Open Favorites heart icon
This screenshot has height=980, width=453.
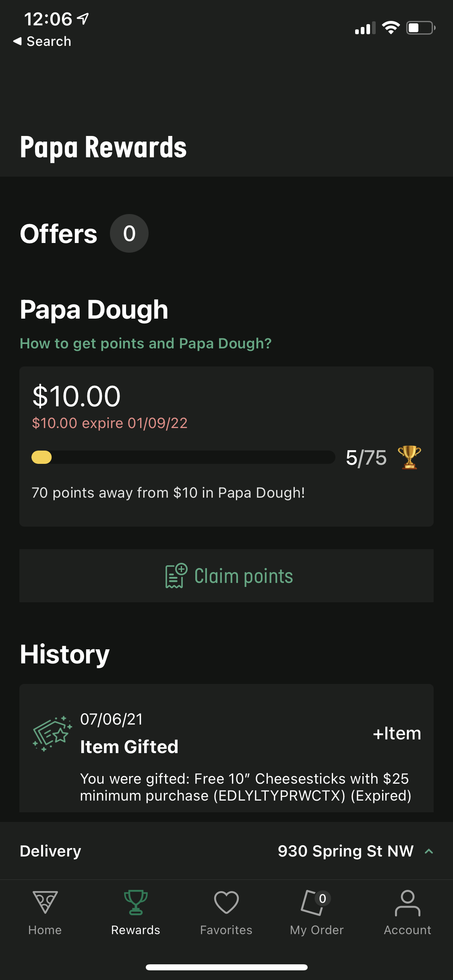point(226,902)
